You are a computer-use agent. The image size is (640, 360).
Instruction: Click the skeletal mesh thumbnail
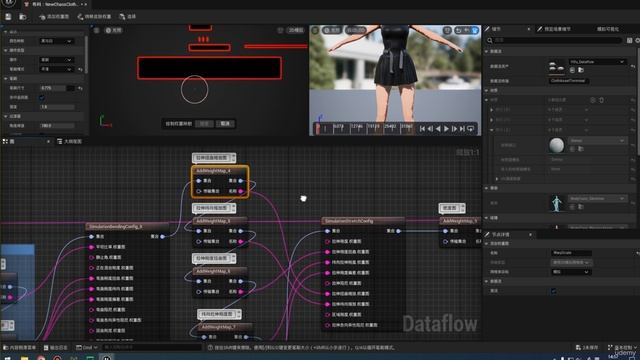[556, 203]
